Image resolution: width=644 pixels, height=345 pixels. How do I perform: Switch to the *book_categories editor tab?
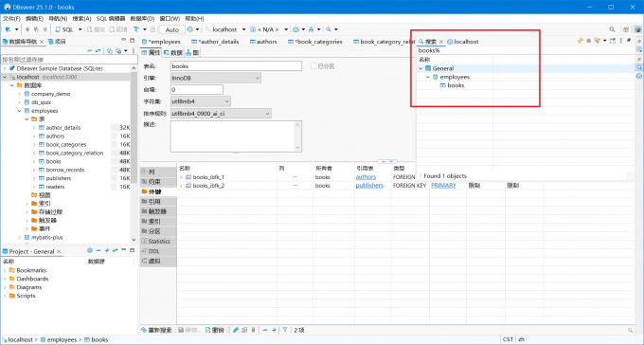(x=315, y=42)
